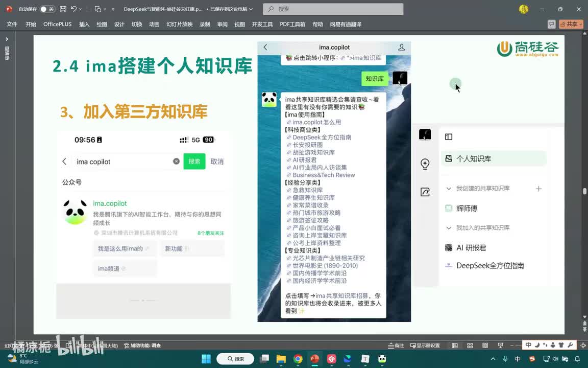
Task: Open File Explorer from the taskbar
Action: pos(281,359)
